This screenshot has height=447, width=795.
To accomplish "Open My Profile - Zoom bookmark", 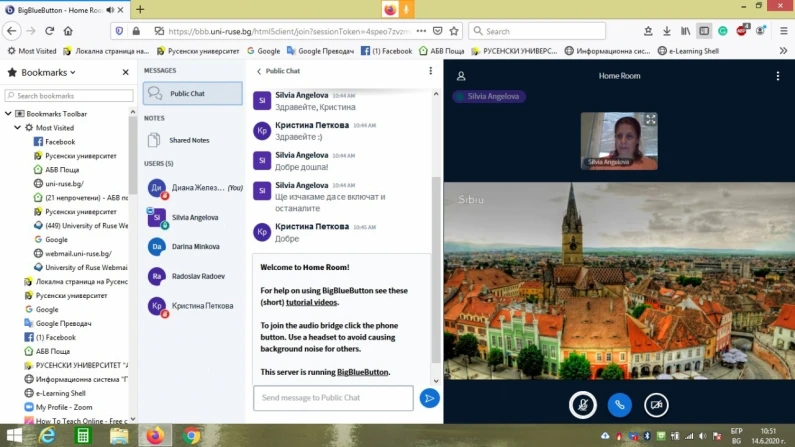I will (64, 407).
